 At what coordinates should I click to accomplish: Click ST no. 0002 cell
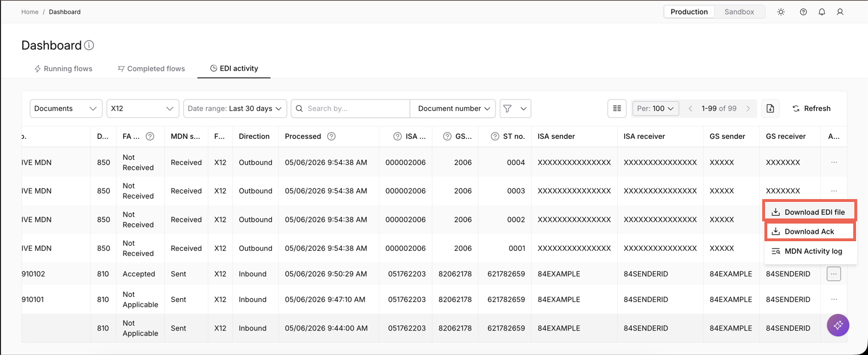coord(516,220)
